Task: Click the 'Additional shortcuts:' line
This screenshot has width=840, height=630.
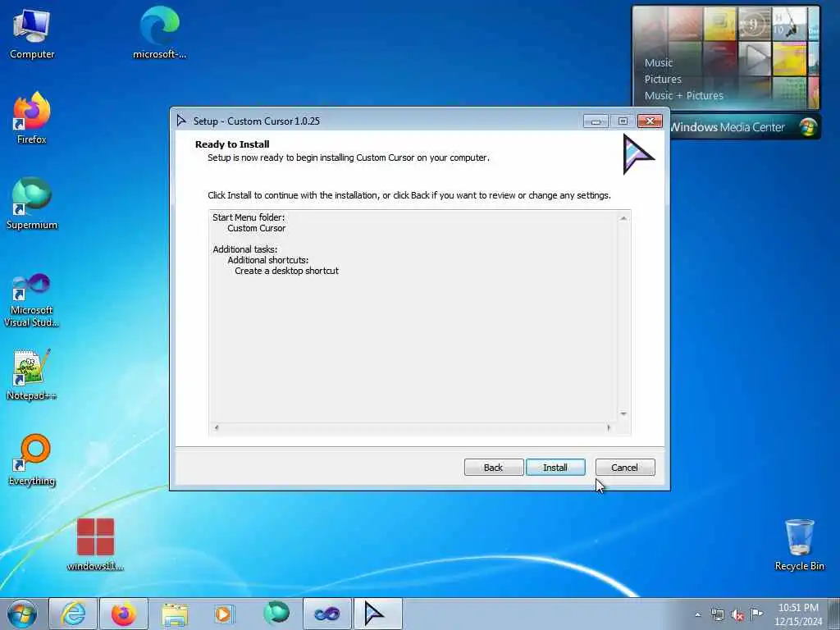Action: [268, 260]
